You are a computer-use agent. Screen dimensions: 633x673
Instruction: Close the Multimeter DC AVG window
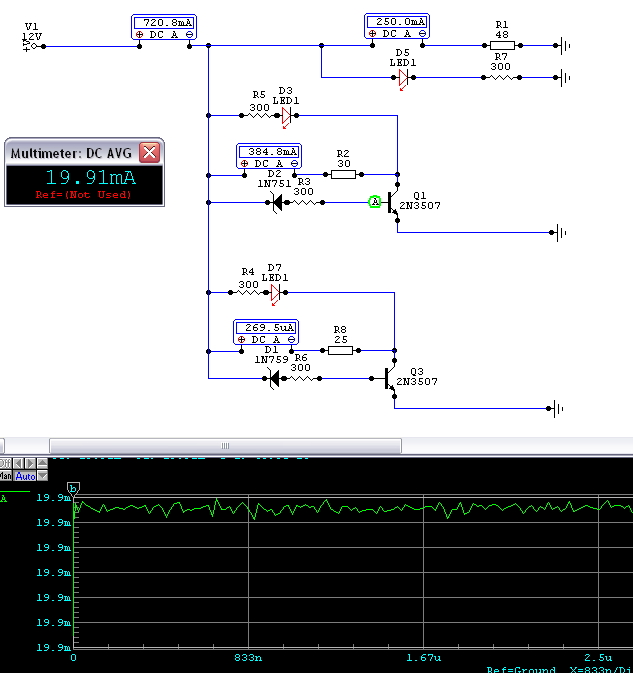[149, 152]
